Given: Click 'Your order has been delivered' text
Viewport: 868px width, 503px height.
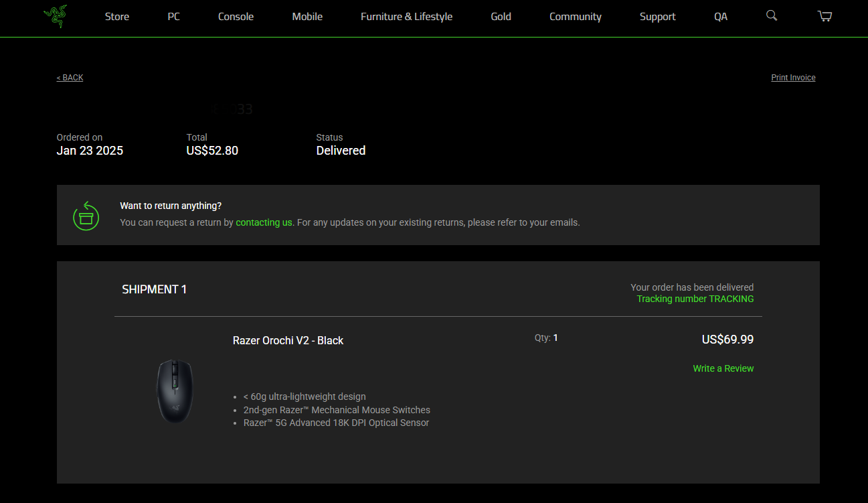Looking at the screenshot, I should click(x=692, y=287).
